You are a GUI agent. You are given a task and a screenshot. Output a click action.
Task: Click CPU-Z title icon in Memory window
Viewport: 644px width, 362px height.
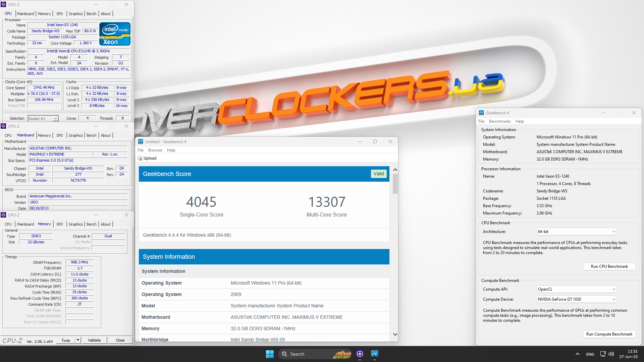coord(4,215)
